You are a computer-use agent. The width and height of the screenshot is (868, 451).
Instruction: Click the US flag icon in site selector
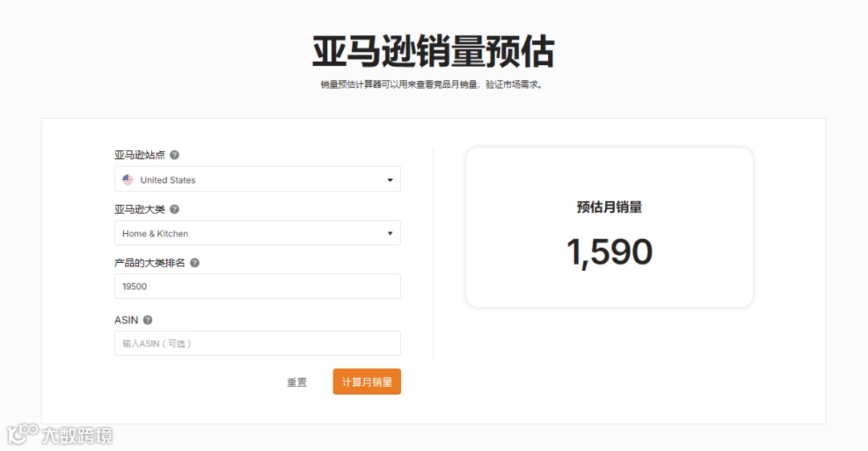pyautogui.click(x=128, y=180)
